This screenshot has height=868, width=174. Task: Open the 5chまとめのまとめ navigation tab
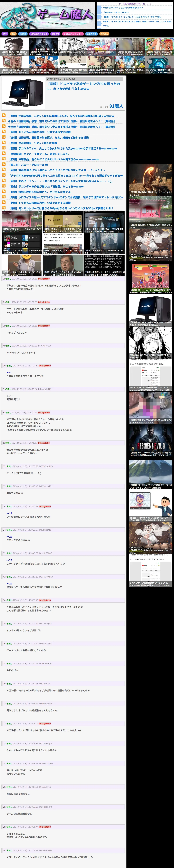pyautogui.click(x=39, y=34)
